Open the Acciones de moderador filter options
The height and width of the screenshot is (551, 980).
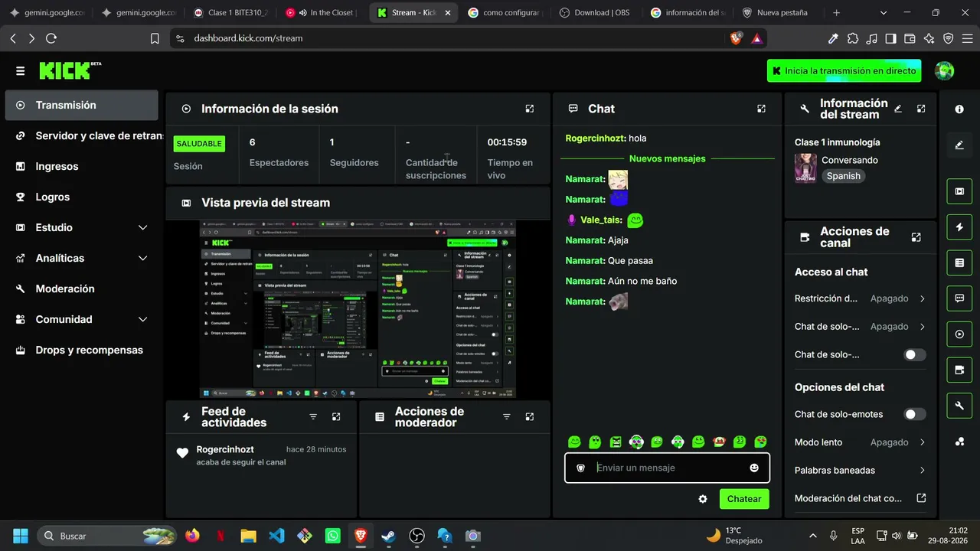[x=506, y=417]
